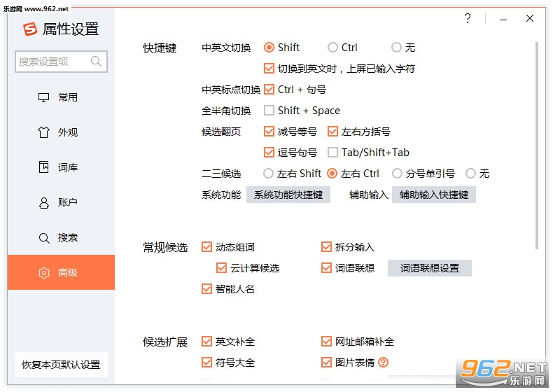Enable the Tab/Shift+Tab checkbox

332,153
